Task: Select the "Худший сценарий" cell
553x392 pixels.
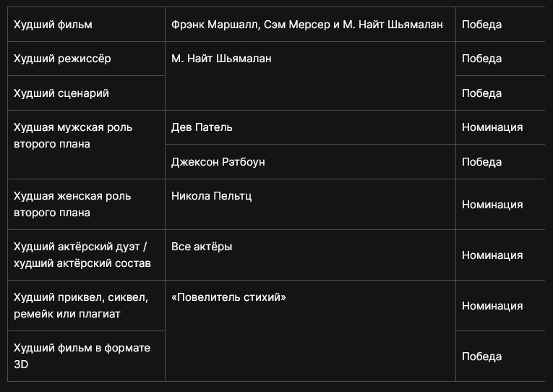Action: coord(61,93)
